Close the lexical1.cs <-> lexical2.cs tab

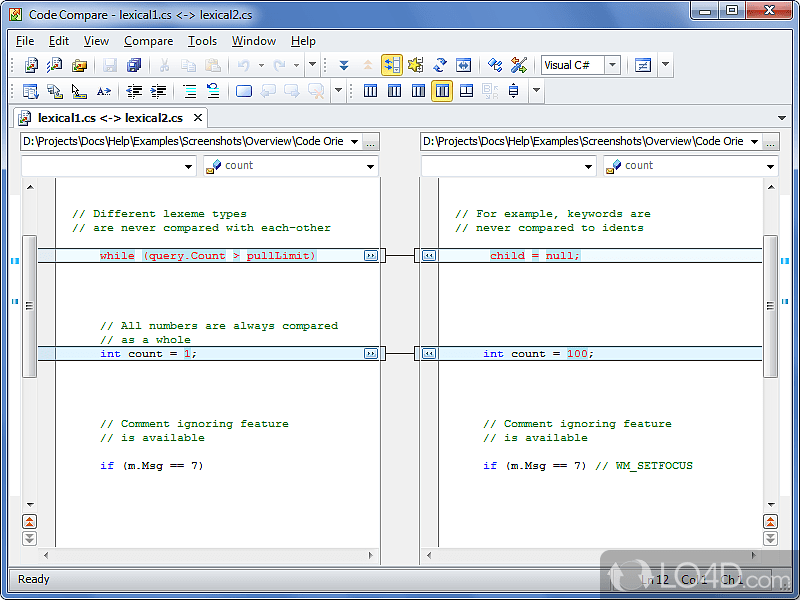198,118
